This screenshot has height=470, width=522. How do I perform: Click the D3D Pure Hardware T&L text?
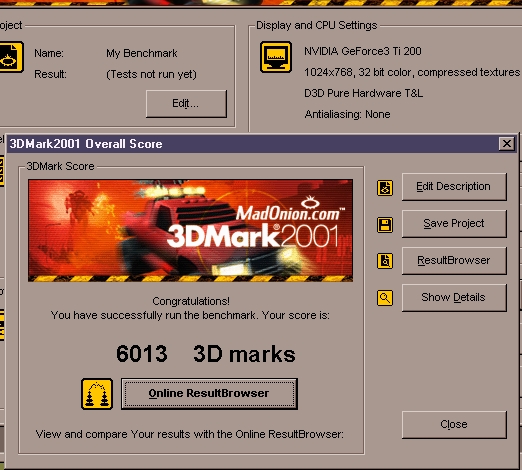tap(363, 93)
